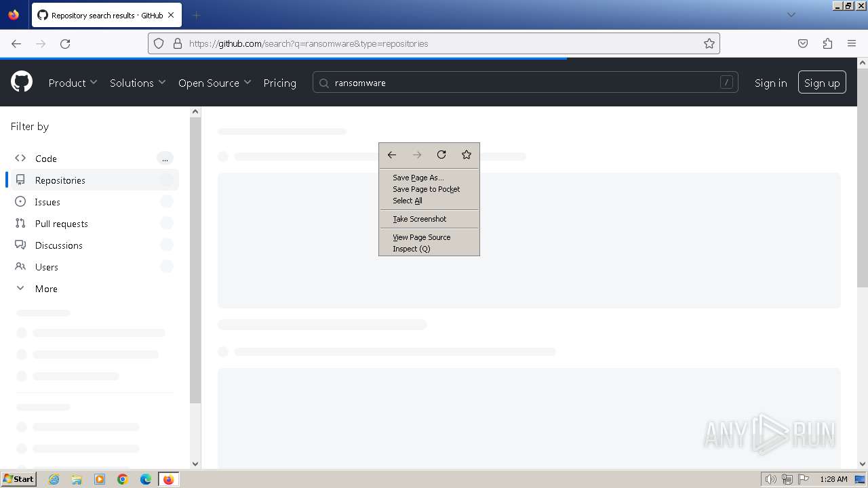The width and height of the screenshot is (868, 488).
Task: Open the Extensions puzzle icon
Action: (x=827, y=43)
